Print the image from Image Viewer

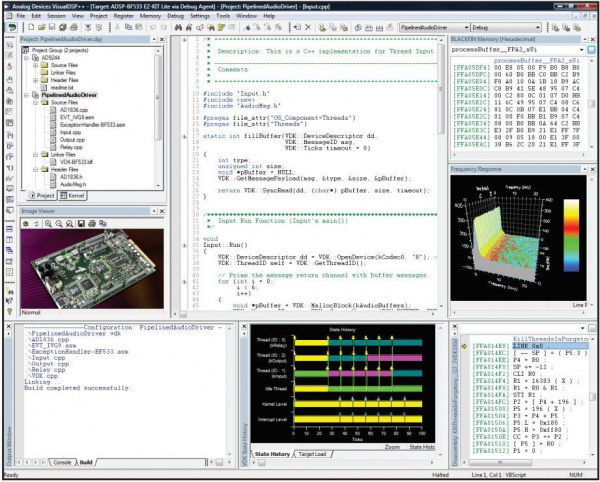click(92, 224)
